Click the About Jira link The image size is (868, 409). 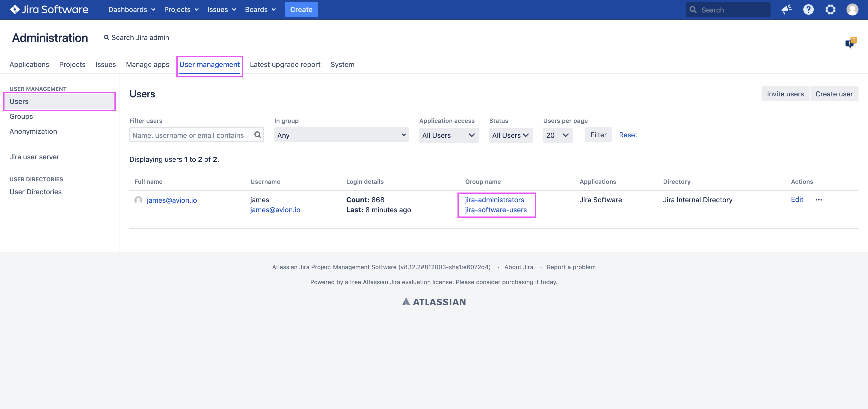518,267
